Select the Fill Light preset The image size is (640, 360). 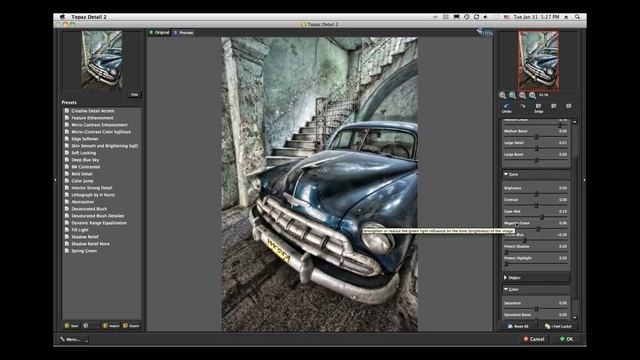click(80, 230)
